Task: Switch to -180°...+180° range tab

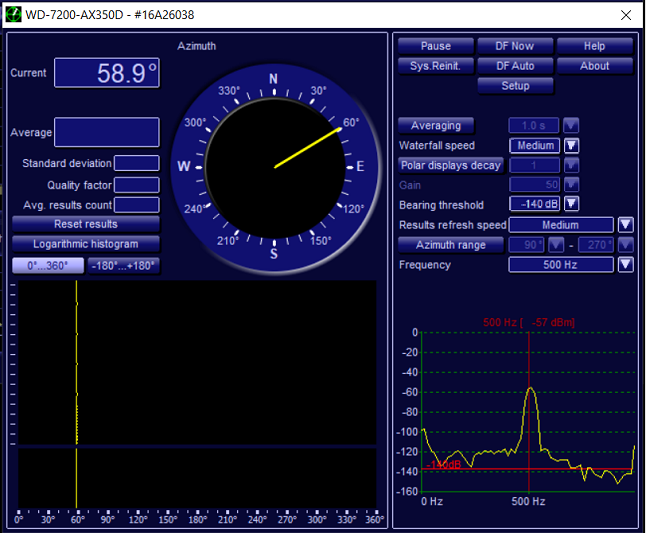Action: pyautogui.click(x=123, y=266)
